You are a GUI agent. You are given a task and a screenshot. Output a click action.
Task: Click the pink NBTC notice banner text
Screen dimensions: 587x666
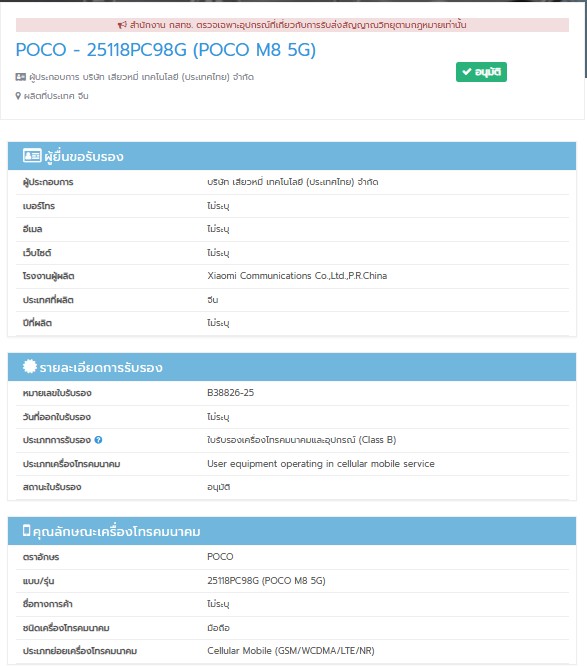(x=298, y=25)
